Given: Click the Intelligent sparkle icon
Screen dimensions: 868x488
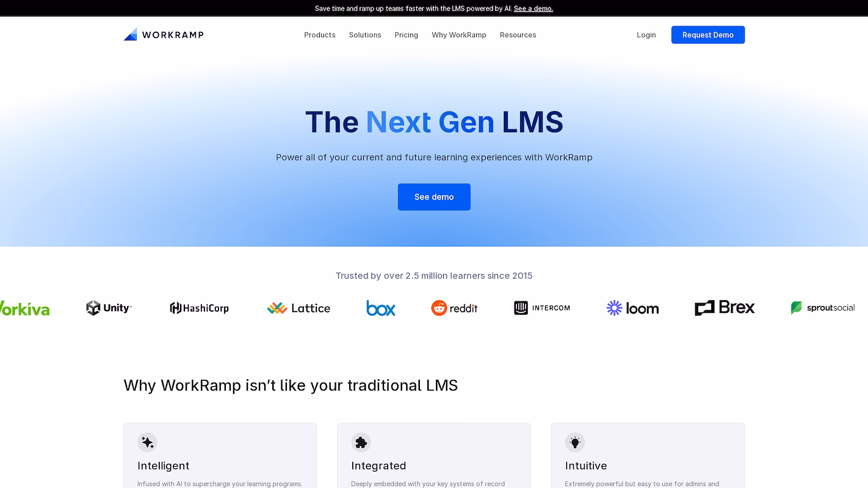Looking at the screenshot, I should pyautogui.click(x=147, y=442).
